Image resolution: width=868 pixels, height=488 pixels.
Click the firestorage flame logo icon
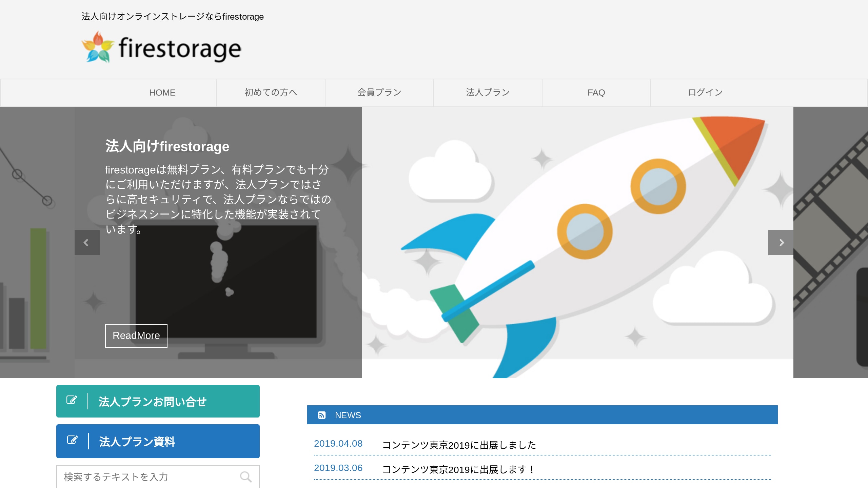98,47
